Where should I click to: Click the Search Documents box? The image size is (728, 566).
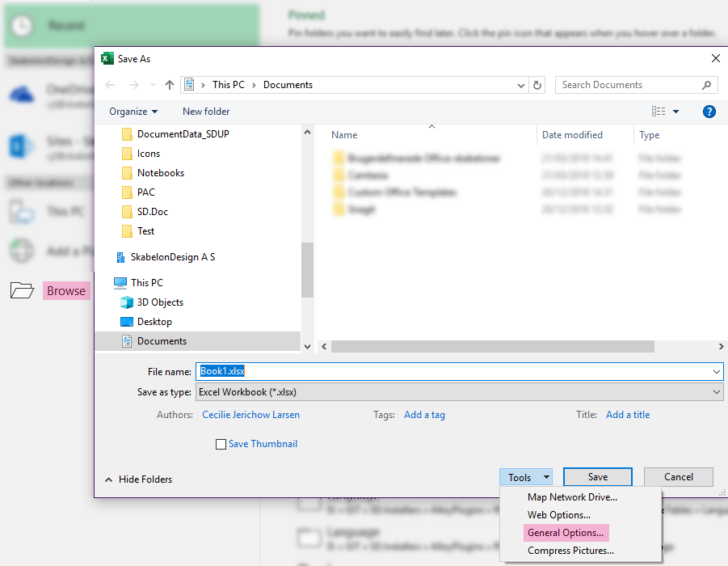coord(636,85)
